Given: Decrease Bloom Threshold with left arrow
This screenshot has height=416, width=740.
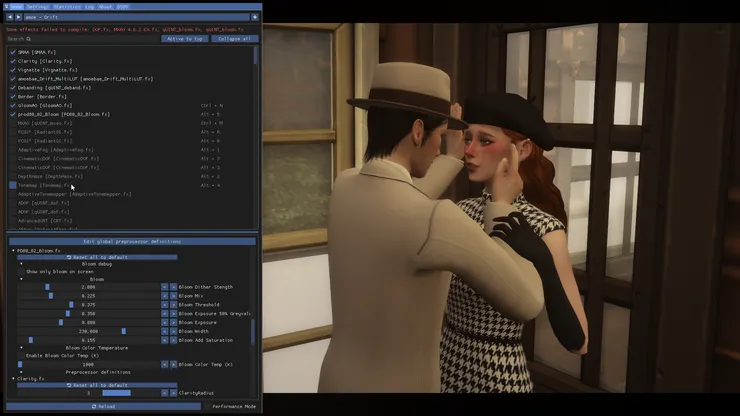Looking at the screenshot, I should (164, 305).
